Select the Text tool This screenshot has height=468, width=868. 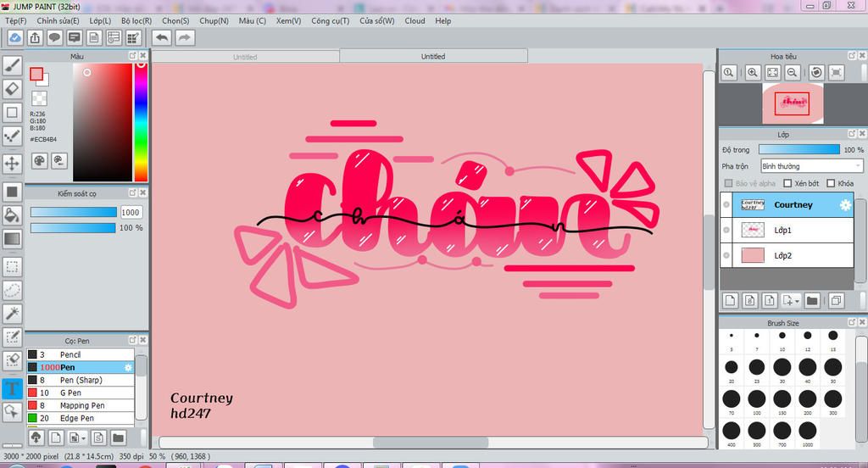pos(12,388)
